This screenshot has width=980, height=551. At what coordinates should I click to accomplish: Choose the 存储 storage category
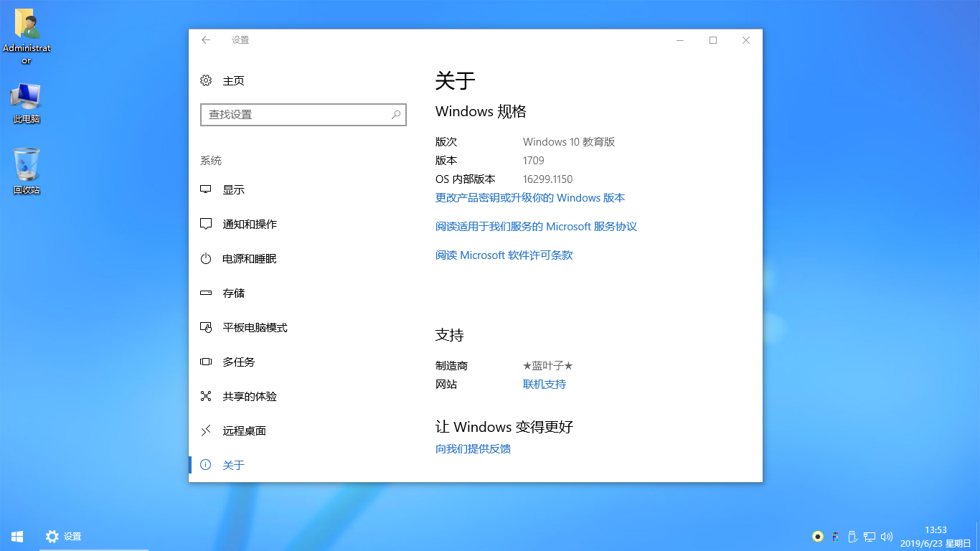298,293
